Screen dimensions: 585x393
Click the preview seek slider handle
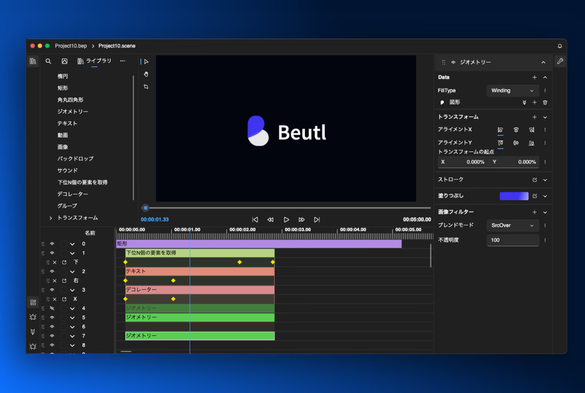146,208
